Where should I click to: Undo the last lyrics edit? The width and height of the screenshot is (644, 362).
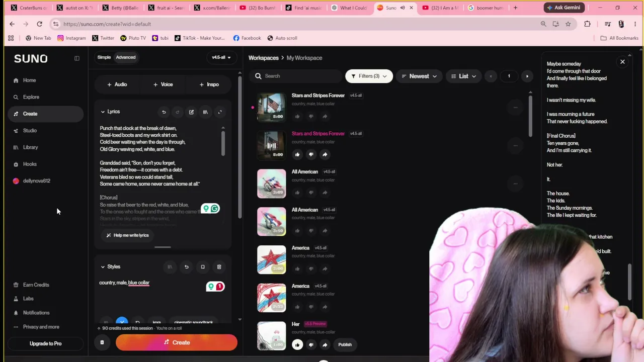tap(164, 112)
